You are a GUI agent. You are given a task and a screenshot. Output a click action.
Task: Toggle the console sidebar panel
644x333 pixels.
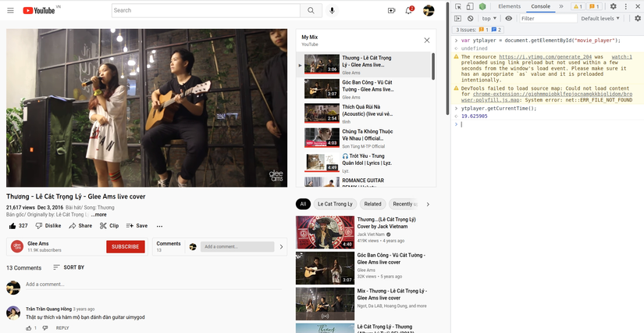[x=458, y=18]
